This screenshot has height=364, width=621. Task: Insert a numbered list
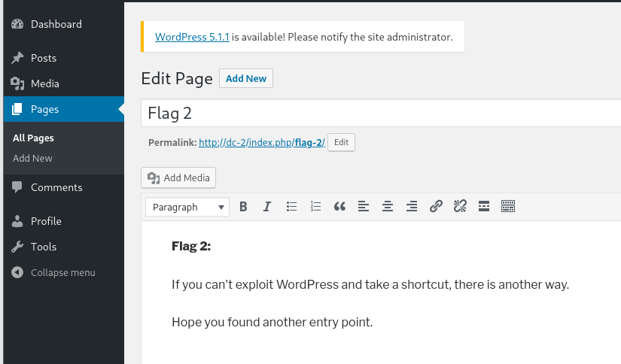click(x=315, y=207)
